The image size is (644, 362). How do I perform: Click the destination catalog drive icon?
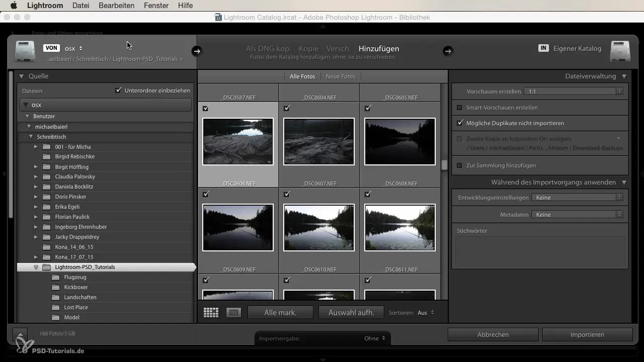pos(620,51)
